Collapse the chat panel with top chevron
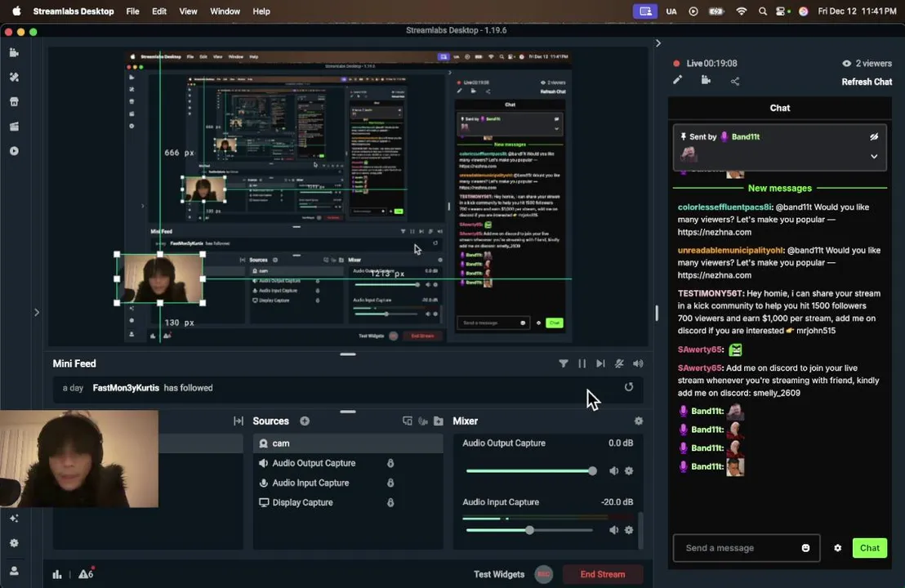This screenshot has height=588, width=905. coord(658,43)
